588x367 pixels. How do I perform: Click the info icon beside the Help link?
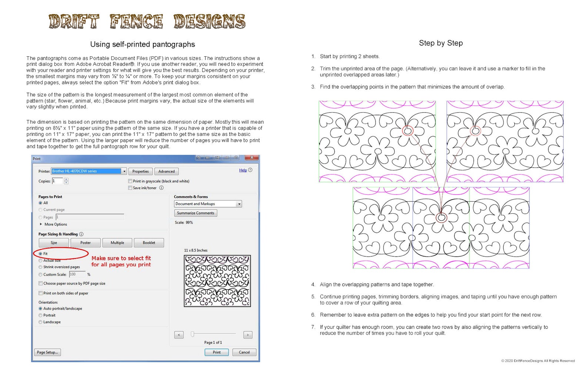pos(250,170)
